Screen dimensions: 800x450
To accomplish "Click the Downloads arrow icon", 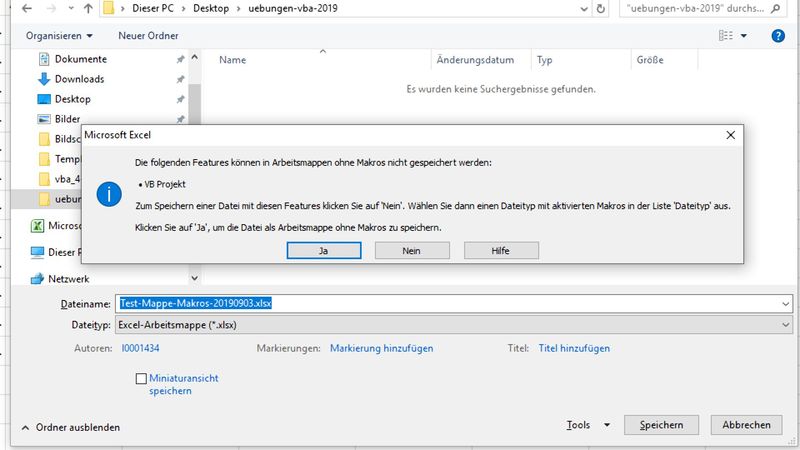I will point(44,79).
